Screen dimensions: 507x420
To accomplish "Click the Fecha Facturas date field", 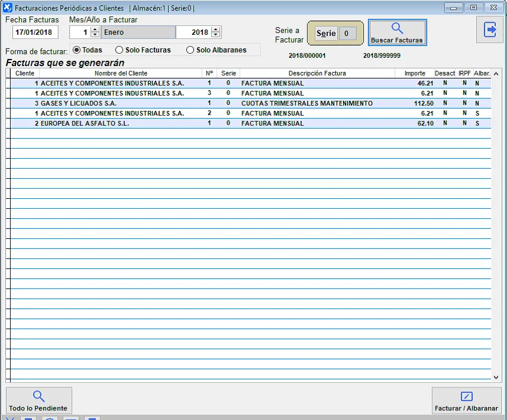I will pos(33,32).
